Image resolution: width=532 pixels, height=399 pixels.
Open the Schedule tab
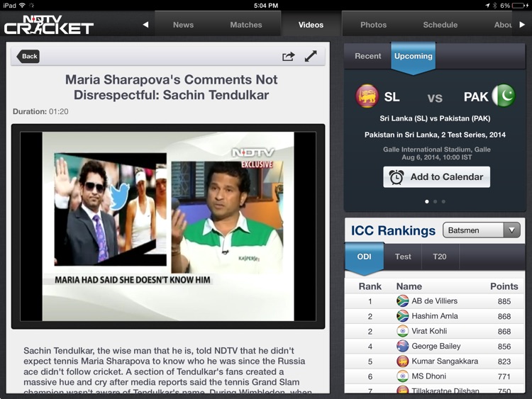(440, 25)
